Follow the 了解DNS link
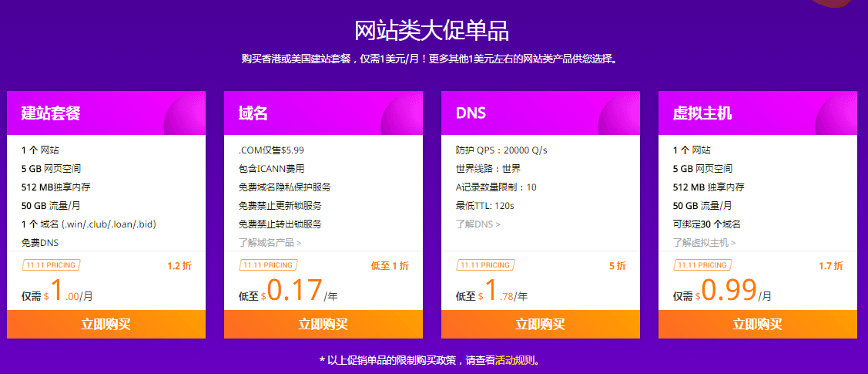 tap(478, 224)
